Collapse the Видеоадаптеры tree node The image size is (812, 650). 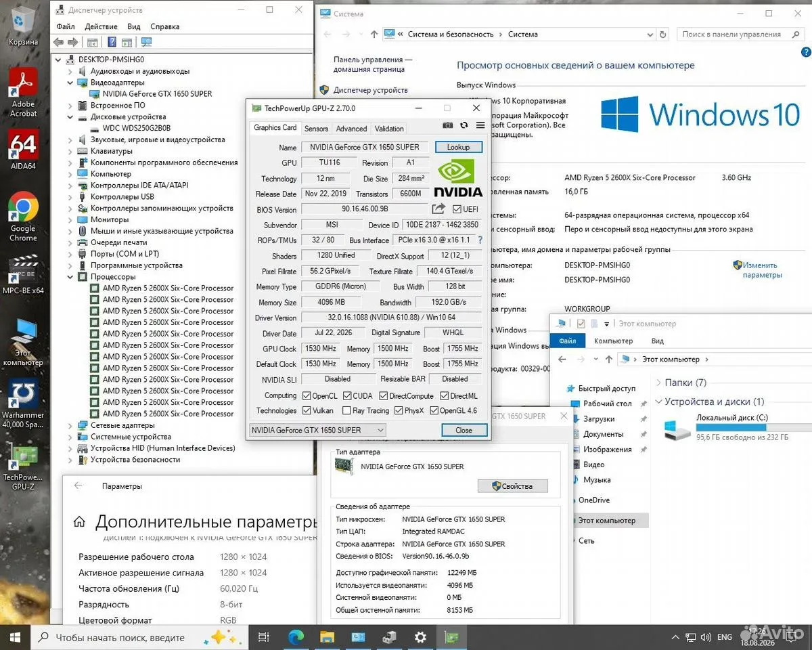coord(70,83)
